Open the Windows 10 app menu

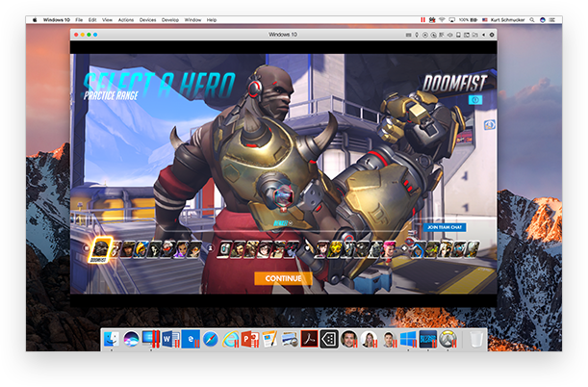[56, 20]
